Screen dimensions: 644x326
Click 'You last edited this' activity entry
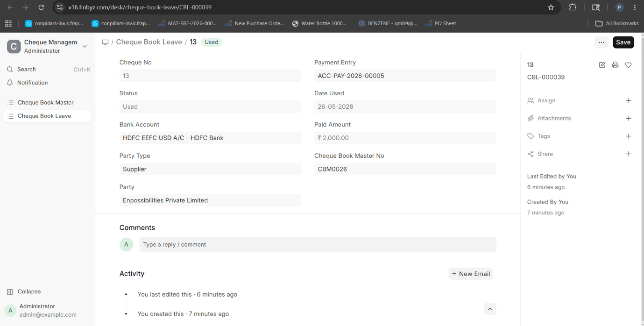click(x=187, y=294)
